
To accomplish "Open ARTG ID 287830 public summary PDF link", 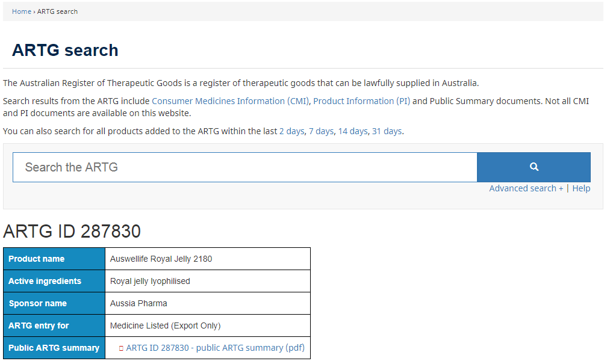I will coord(215,348).
